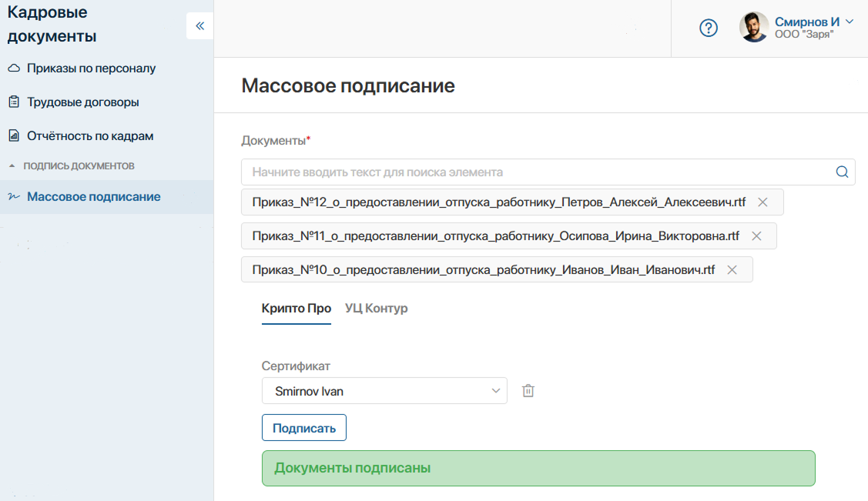Switch to the Крипто Про tab

tap(297, 309)
